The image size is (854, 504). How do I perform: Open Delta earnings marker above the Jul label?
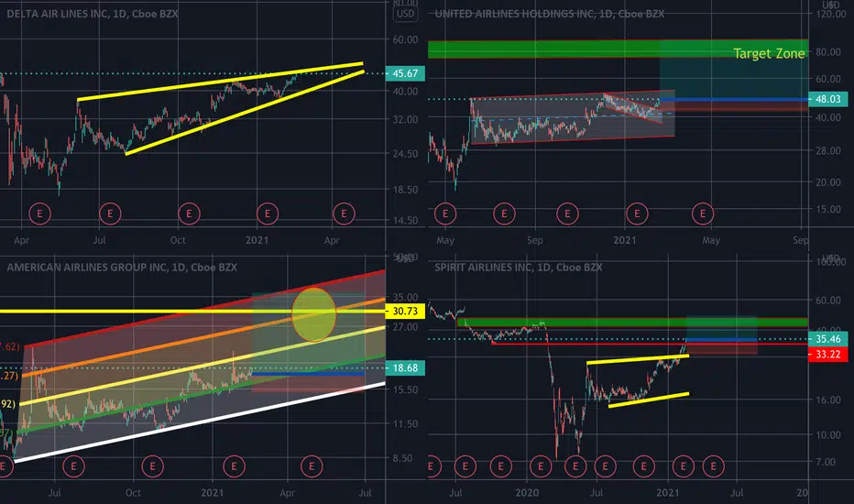[x=110, y=214]
